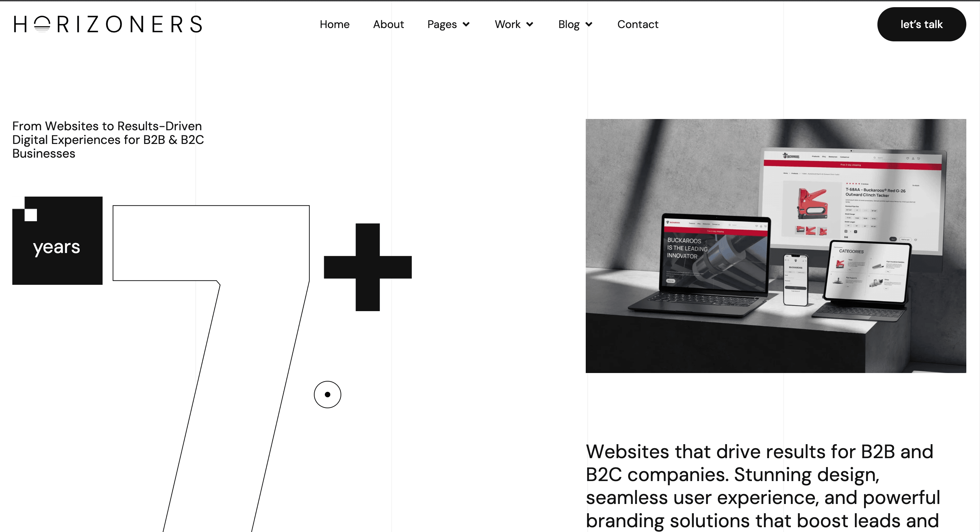Click the large black plus symbol

(x=368, y=267)
